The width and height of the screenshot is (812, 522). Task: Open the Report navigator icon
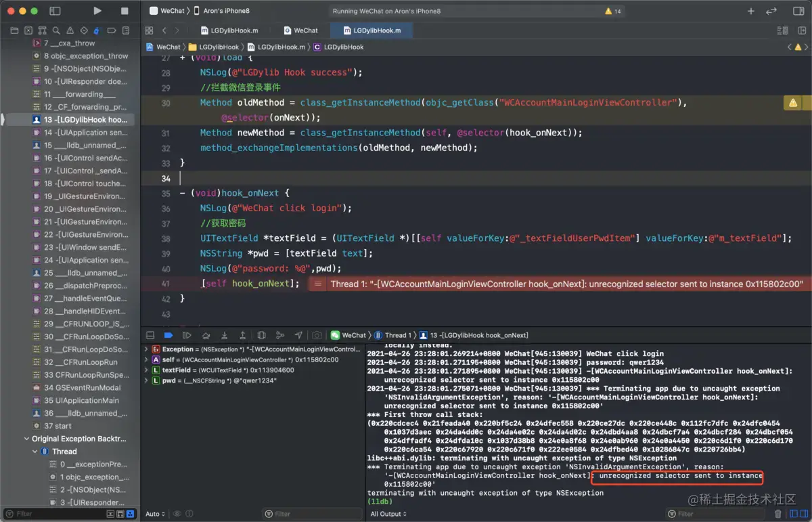click(126, 30)
